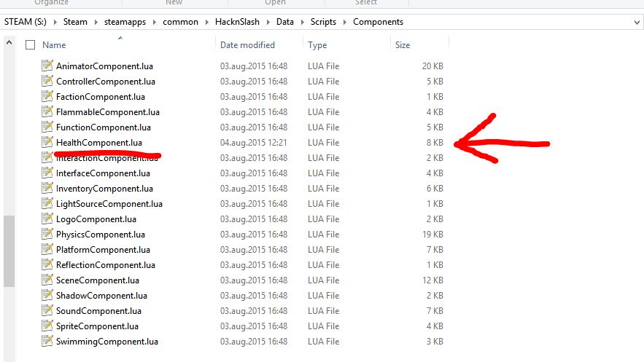Select InventoryComponent.lua file name

point(104,189)
